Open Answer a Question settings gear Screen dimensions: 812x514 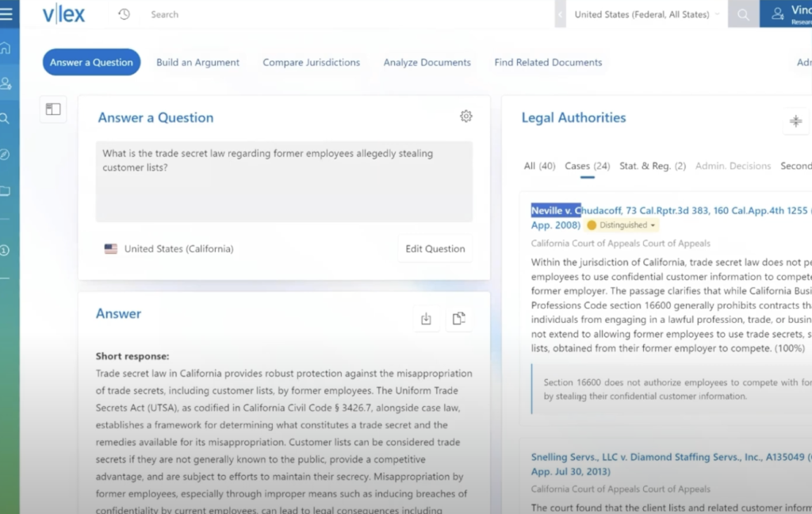(x=465, y=117)
